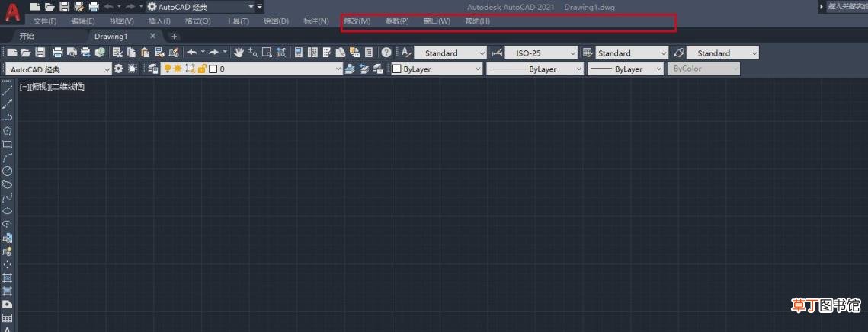Select the Circle draw tool
The width and height of the screenshot is (868, 332).
[7, 171]
